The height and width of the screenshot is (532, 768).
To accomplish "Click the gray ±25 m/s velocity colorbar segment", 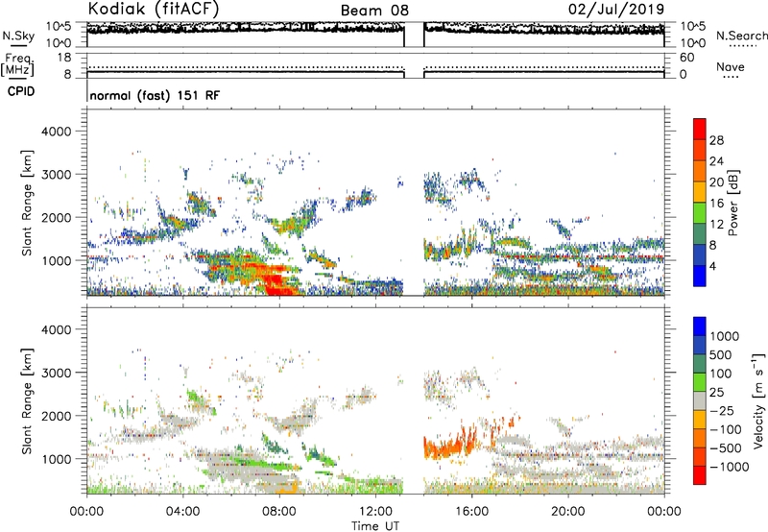I will [700, 400].
